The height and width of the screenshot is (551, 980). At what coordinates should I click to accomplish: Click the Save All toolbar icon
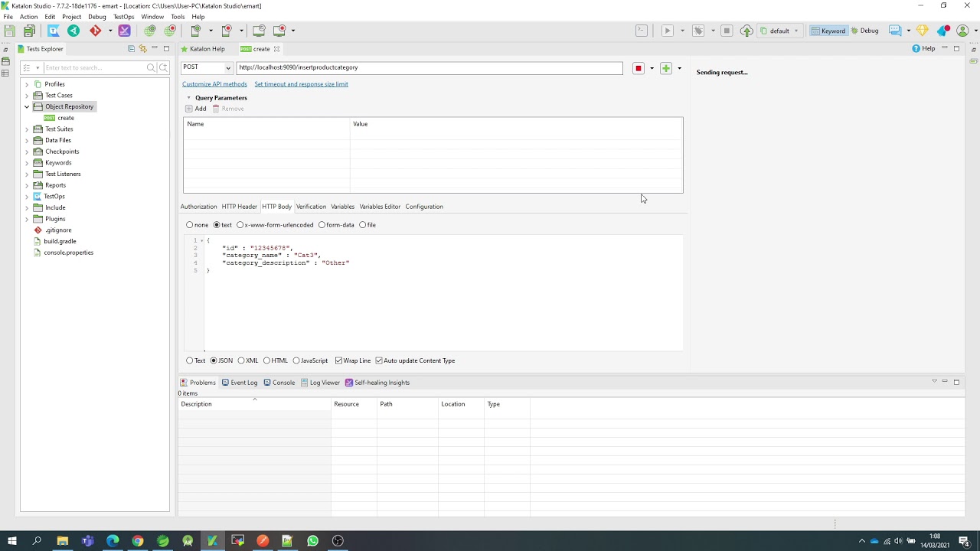(29, 31)
